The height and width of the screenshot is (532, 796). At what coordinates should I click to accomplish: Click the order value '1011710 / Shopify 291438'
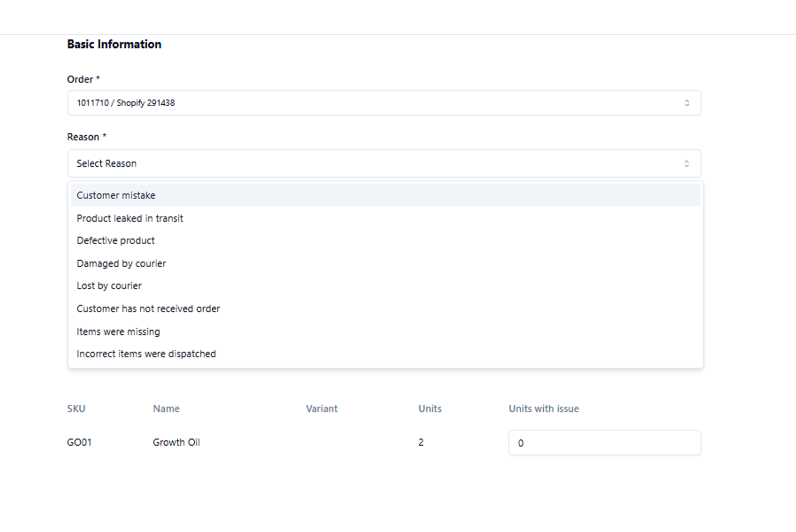(x=127, y=103)
